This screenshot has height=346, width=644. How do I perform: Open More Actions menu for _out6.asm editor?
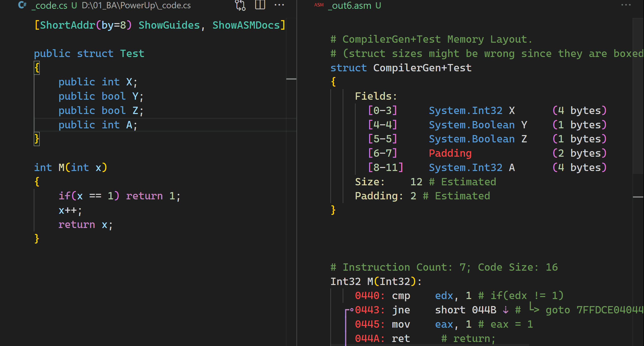[x=626, y=5]
